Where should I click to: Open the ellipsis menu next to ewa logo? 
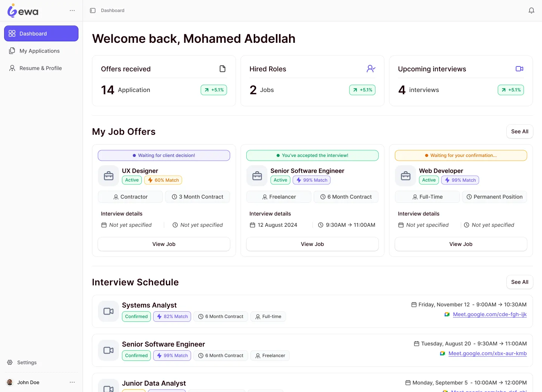[x=72, y=11]
